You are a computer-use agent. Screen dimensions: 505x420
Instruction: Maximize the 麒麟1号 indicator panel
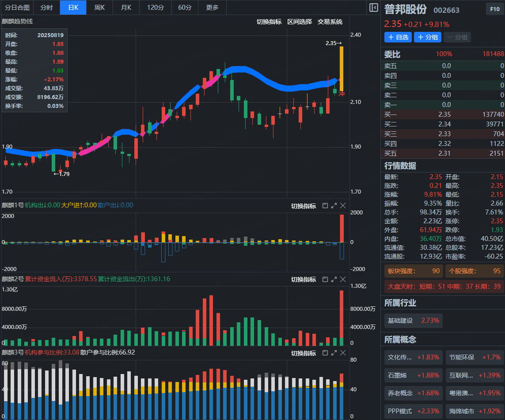(334, 206)
